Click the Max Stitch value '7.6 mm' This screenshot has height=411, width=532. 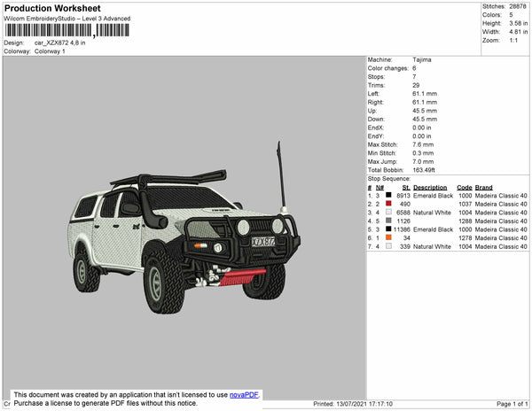(423, 144)
